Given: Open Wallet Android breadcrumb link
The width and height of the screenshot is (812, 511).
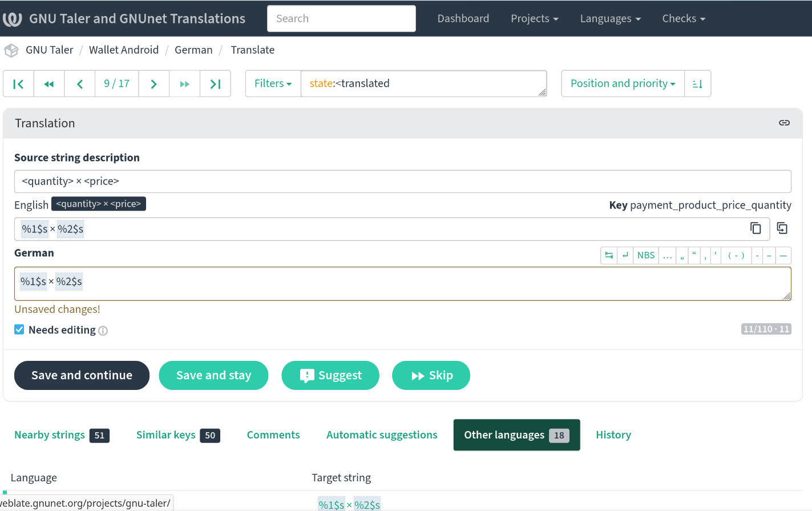Looking at the screenshot, I should 124,50.
